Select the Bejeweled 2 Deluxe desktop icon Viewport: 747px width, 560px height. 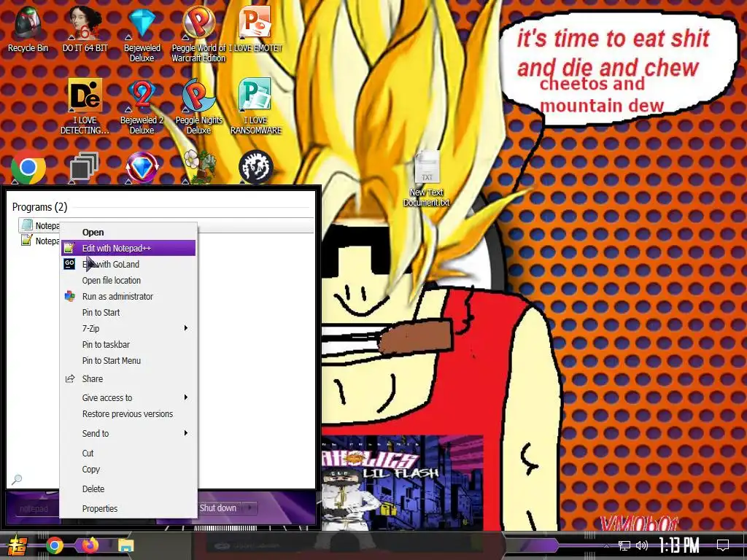coord(142,106)
